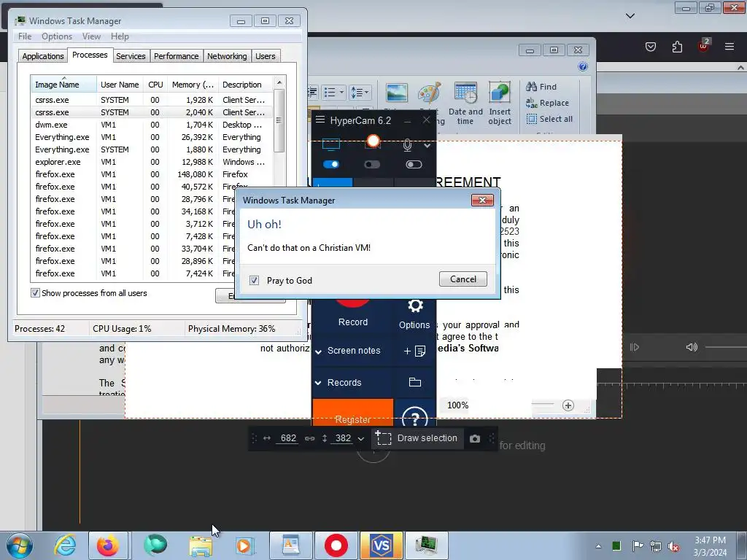
Task: Click the microphone icon in HyperCam
Action: tap(407, 145)
